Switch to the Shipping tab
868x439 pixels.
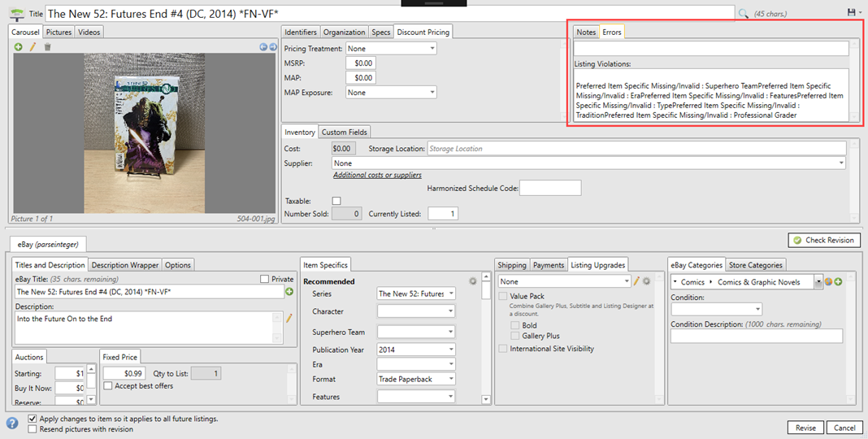point(511,265)
